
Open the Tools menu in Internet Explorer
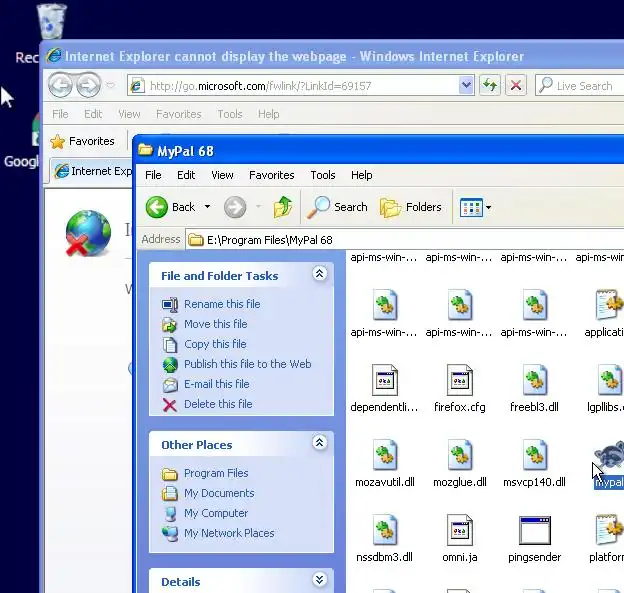point(230,114)
